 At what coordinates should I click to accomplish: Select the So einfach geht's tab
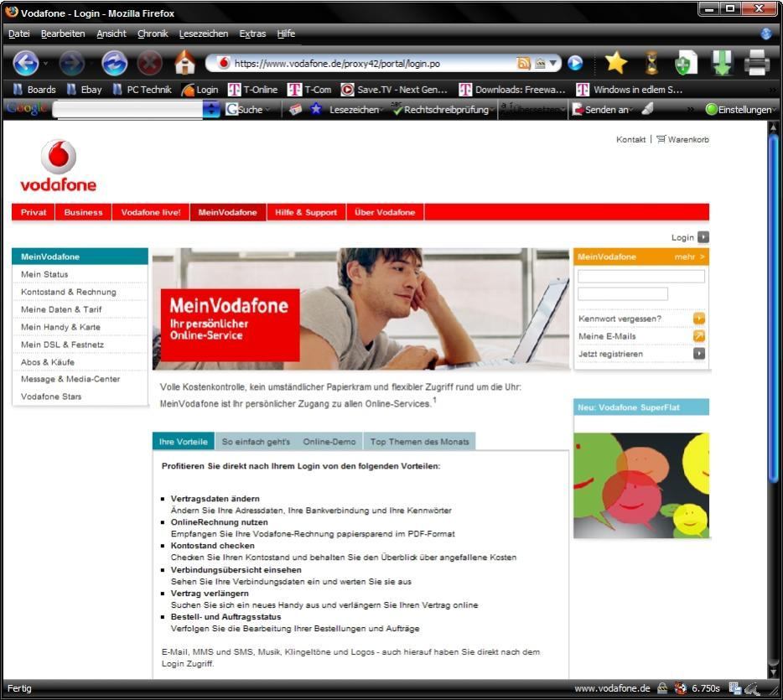(x=256, y=441)
